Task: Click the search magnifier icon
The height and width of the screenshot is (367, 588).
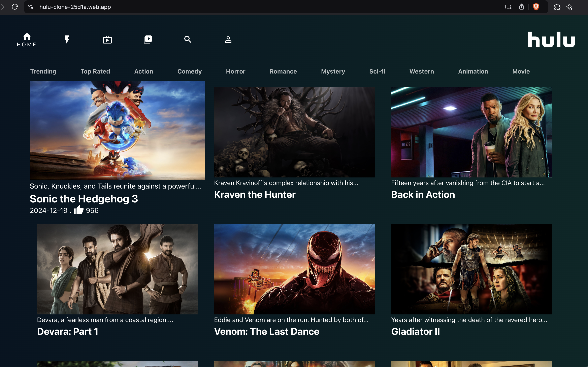Action: pyautogui.click(x=188, y=39)
